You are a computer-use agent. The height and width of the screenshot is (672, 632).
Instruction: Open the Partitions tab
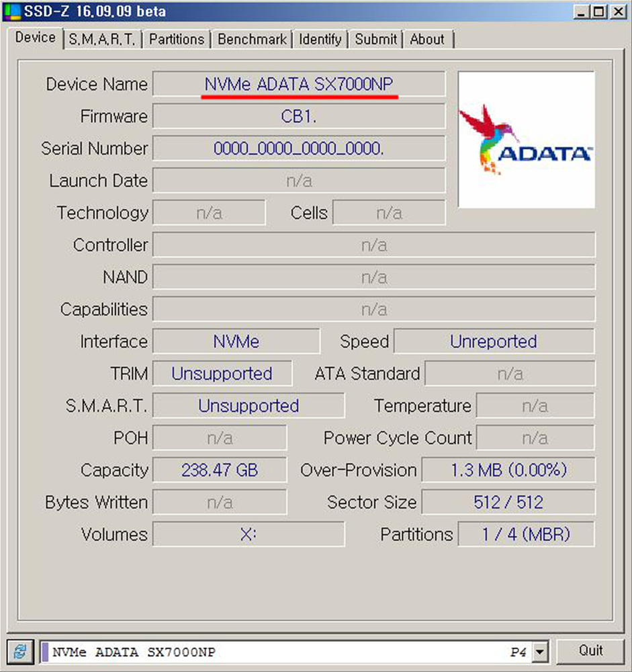176,39
